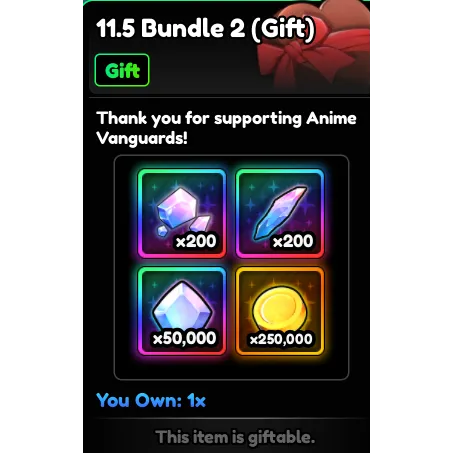This screenshot has height=453, width=453.
Task: Click the green Gift tag button
Action: [122, 70]
